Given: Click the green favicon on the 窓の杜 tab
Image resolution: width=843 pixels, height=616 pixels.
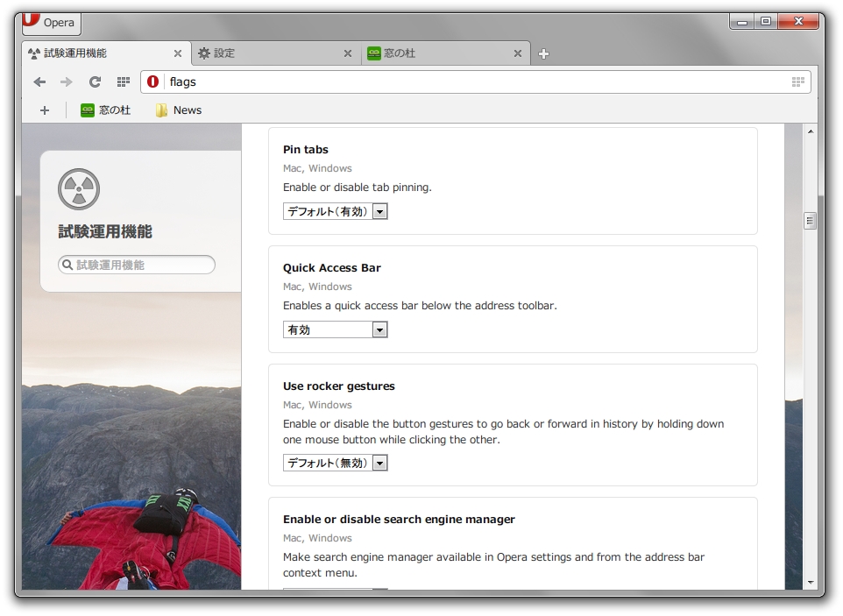Looking at the screenshot, I should point(373,53).
